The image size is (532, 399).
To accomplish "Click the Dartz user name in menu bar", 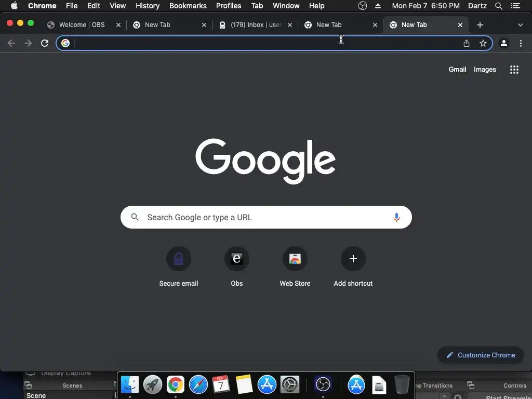I will click(x=477, y=6).
